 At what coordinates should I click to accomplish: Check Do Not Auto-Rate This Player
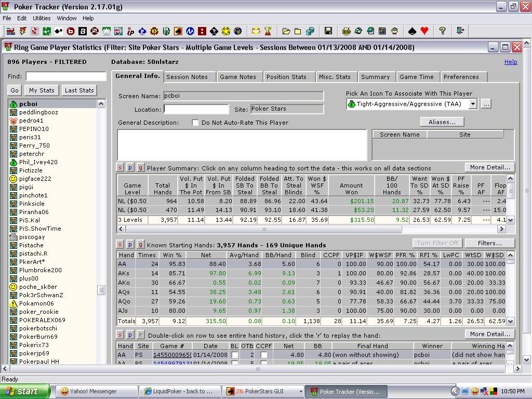[x=195, y=123]
